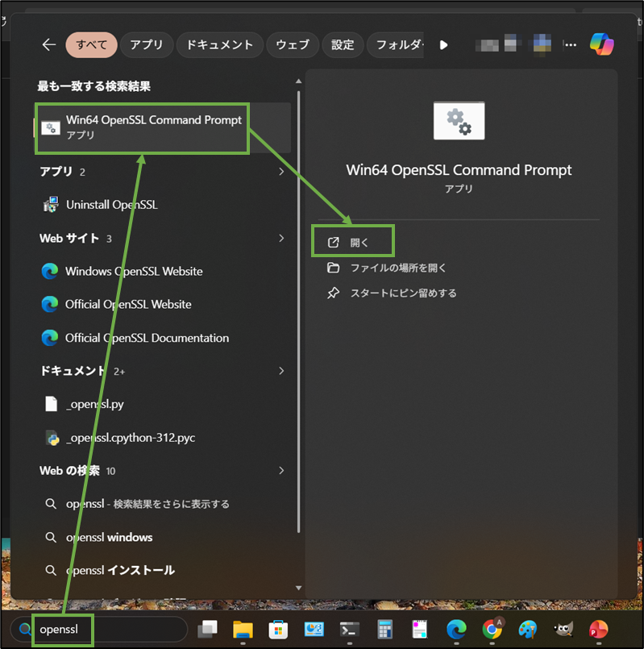644x649 pixels.
Task: Open PowerPoint from the taskbar
Action: [x=599, y=630]
